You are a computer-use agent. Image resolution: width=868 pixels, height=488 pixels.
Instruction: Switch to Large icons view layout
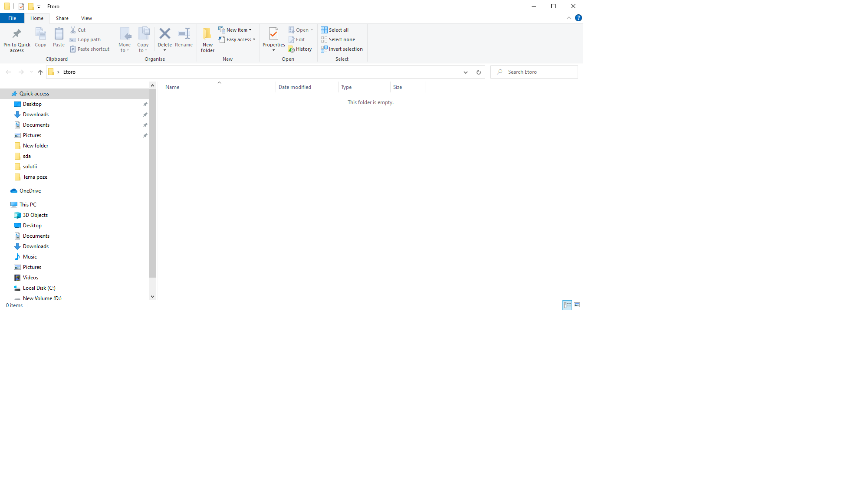click(577, 305)
